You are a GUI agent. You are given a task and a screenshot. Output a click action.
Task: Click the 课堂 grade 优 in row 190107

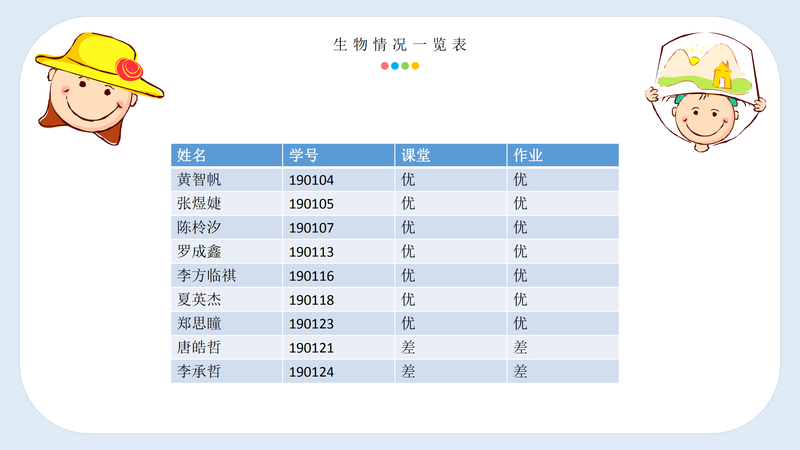408,228
